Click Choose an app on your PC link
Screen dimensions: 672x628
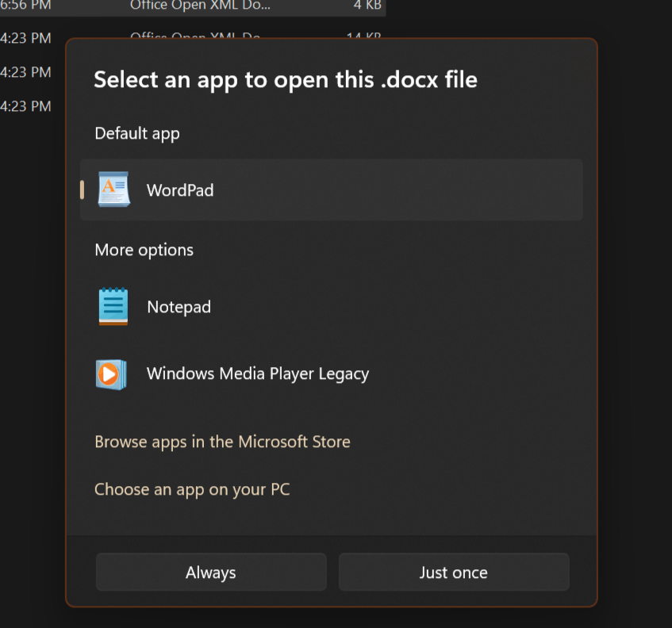[192, 489]
